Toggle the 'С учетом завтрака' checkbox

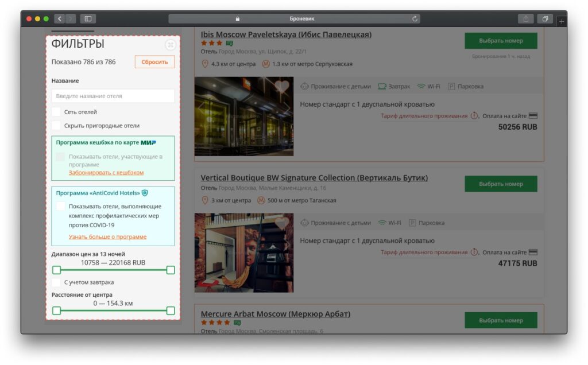[56, 282]
